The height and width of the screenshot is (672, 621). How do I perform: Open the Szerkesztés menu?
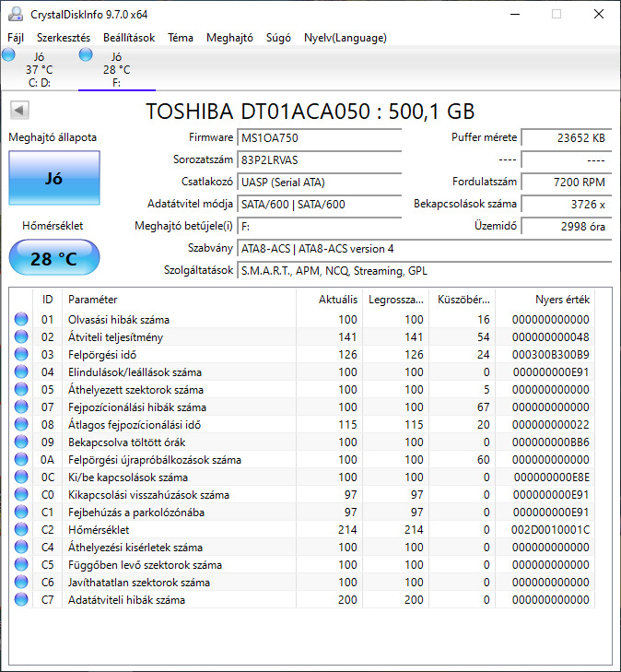tap(64, 38)
